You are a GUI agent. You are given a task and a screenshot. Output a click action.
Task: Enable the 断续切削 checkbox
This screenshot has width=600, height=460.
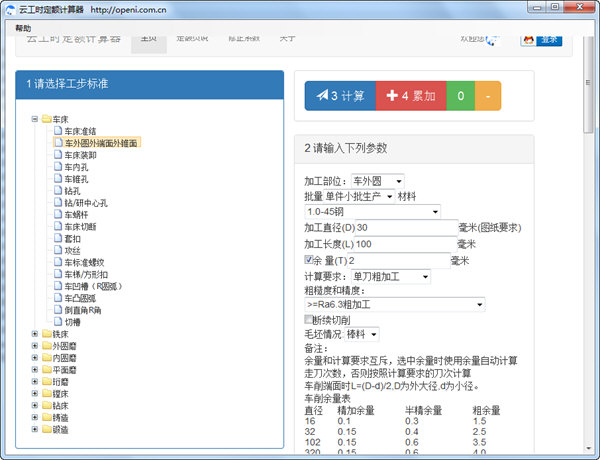click(308, 319)
